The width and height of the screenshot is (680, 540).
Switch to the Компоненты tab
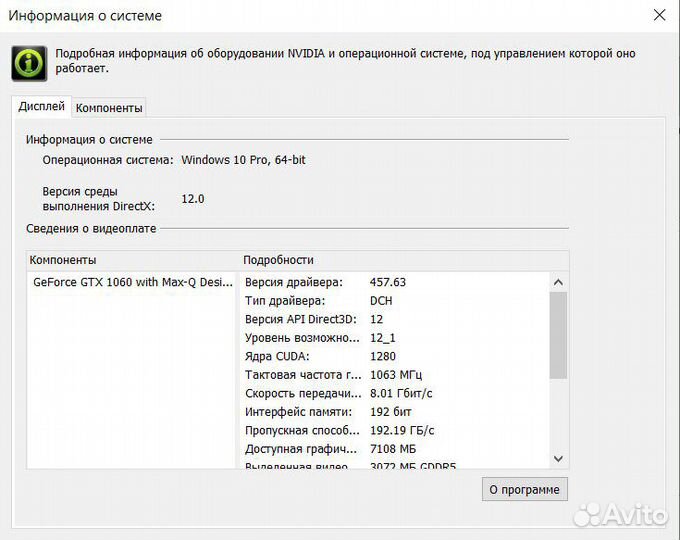click(109, 108)
